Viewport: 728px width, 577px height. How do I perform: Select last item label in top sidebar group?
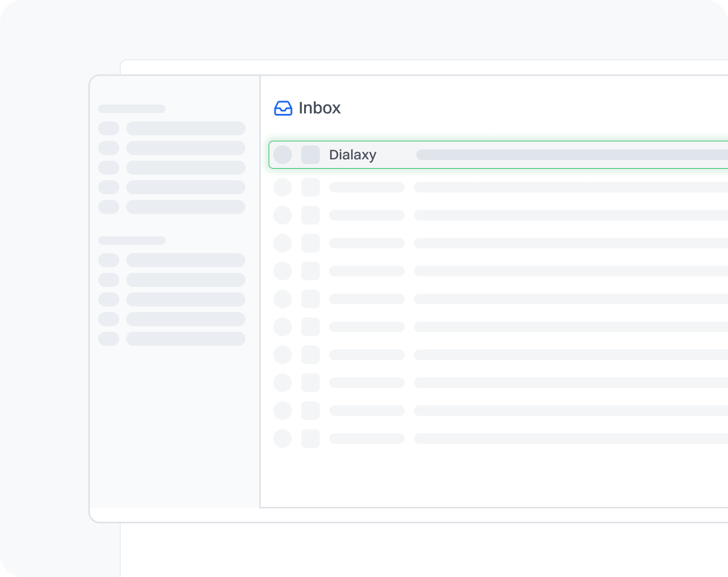click(x=185, y=207)
